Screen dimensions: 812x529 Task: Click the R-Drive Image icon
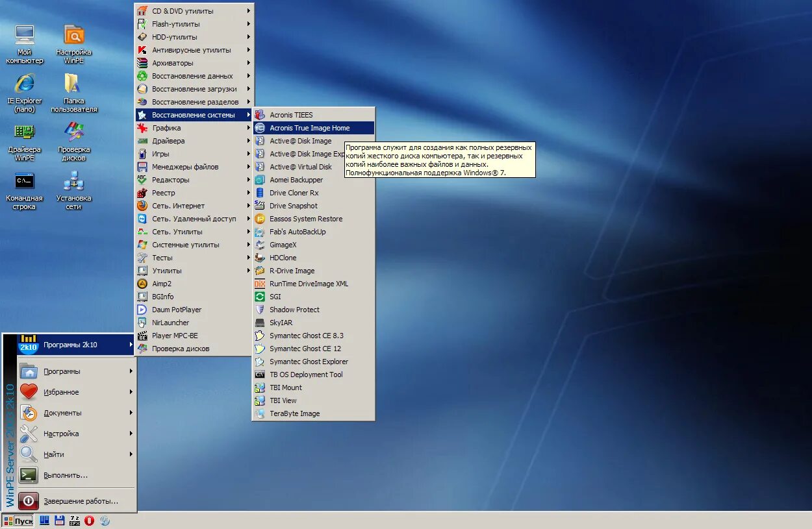260,271
